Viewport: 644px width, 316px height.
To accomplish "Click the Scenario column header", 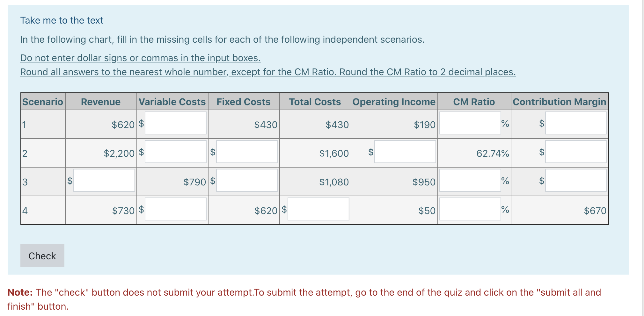I will click(x=42, y=102).
